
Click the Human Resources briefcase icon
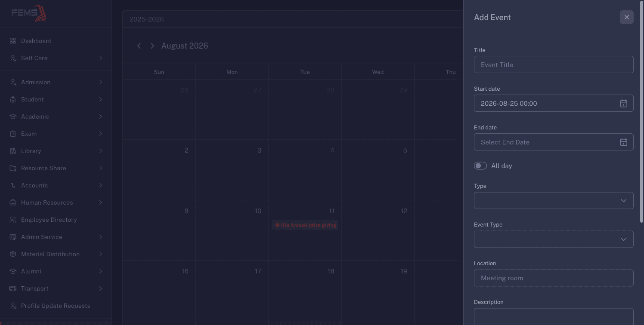click(13, 202)
